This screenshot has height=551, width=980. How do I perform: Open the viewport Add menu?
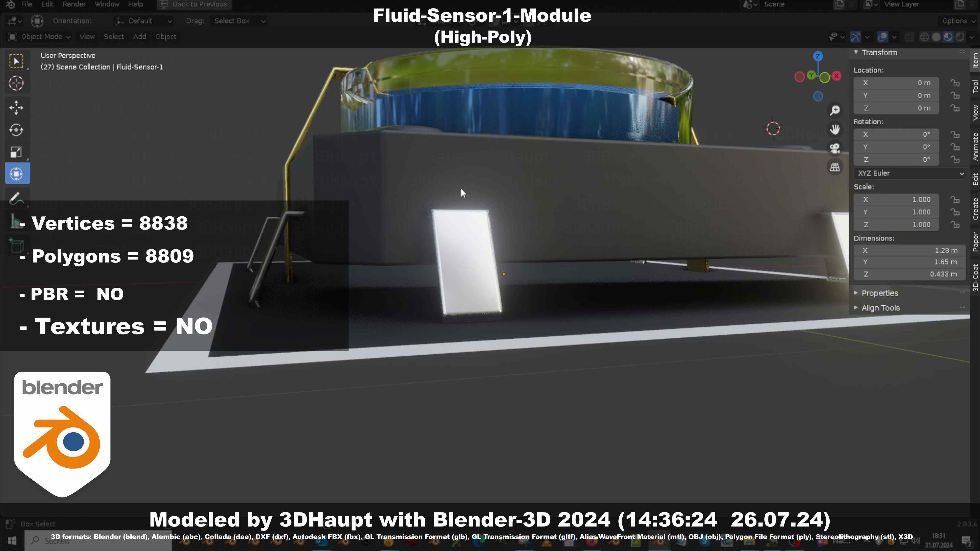point(140,37)
